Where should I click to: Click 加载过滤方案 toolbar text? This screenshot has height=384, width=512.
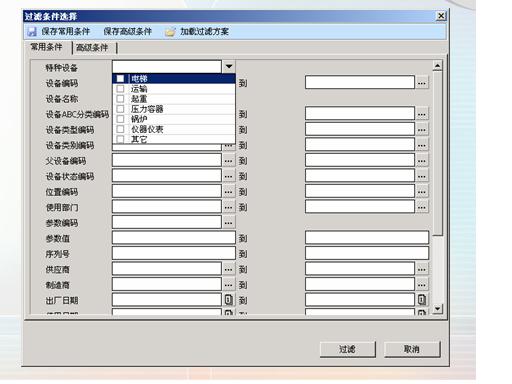tap(204, 32)
